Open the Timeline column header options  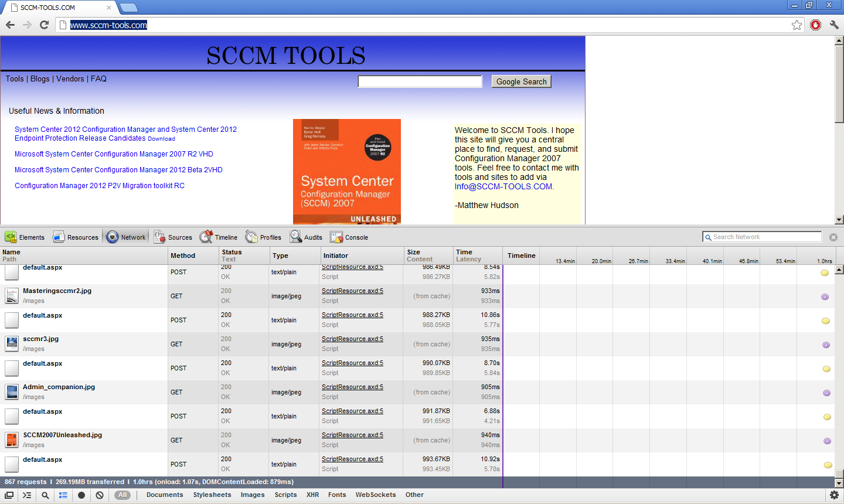pos(521,256)
